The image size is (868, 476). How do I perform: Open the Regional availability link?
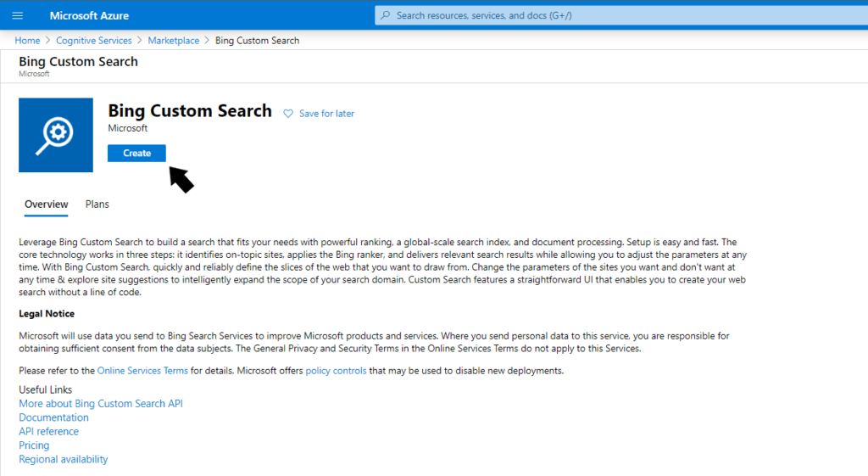[64, 459]
